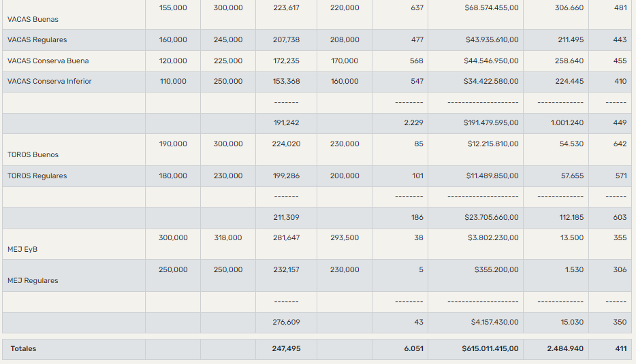Select the $355.200,00 amount cell
636x364 pixels.
click(x=496, y=270)
